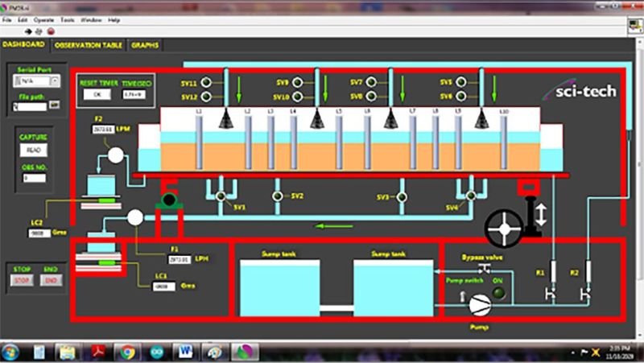Toggle the SV9 solenoid valve indicator
The image size is (644, 363).
point(297,83)
